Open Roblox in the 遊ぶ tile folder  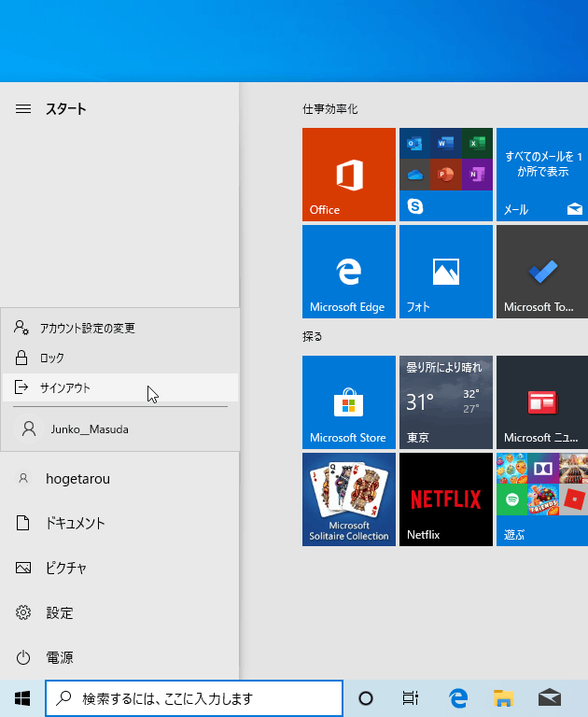pyautogui.click(x=573, y=499)
